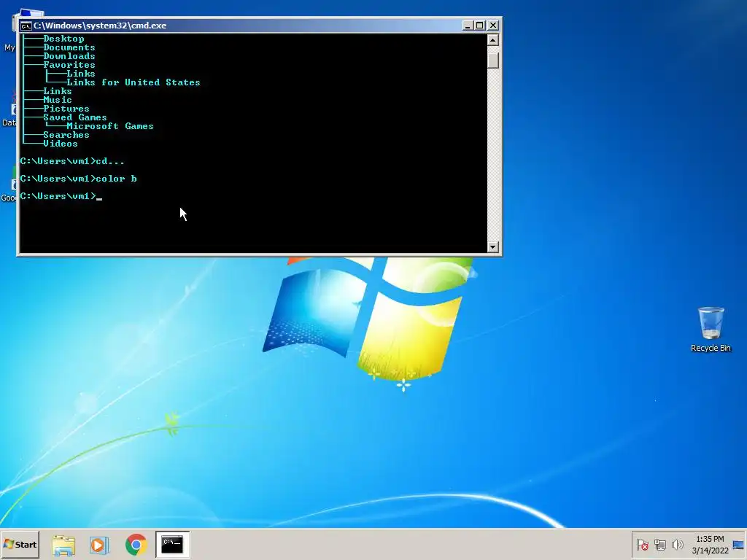Click the "color b" command line
The width and height of the screenshot is (747, 560).
[x=79, y=179]
